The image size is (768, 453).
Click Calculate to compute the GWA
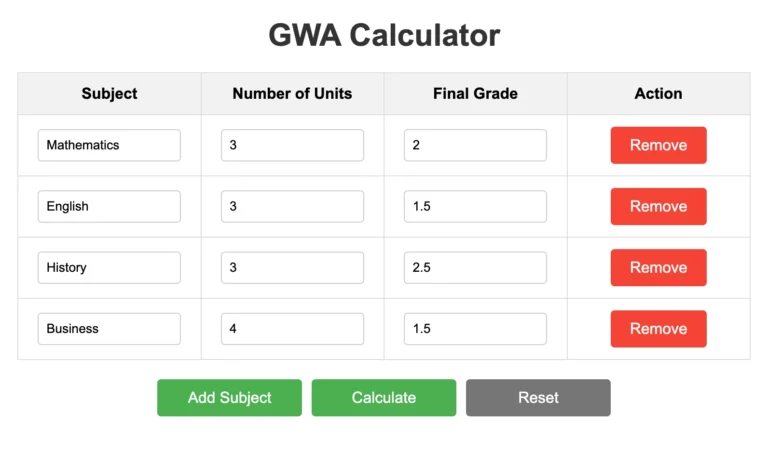point(384,398)
